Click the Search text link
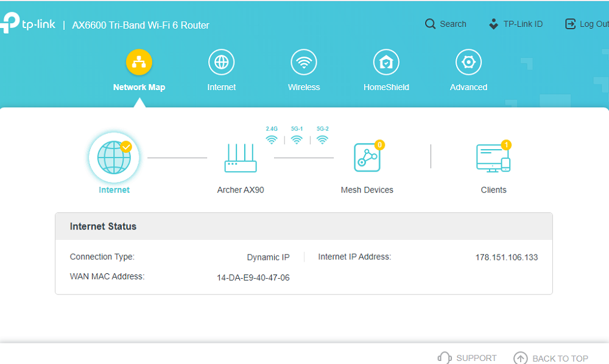Viewport: 609px width, 364px height. coord(453,24)
